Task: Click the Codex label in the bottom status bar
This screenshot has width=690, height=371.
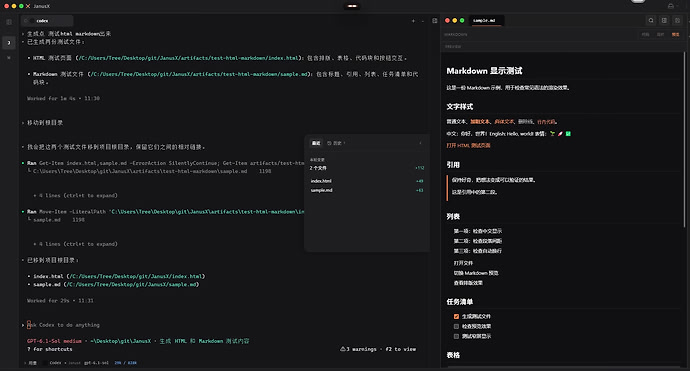Action: click(55, 363)
